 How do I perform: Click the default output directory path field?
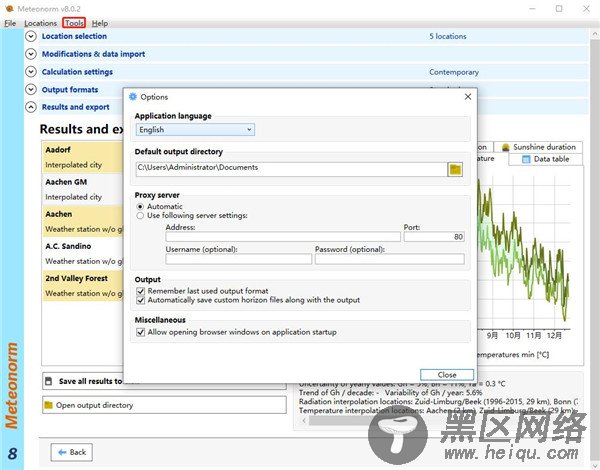[292, 169]
